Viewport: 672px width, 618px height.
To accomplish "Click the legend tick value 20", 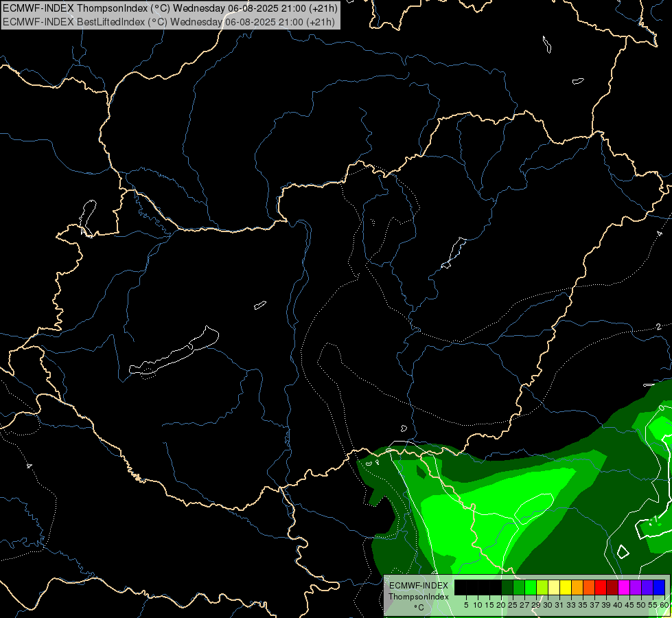I will (501, 605).
